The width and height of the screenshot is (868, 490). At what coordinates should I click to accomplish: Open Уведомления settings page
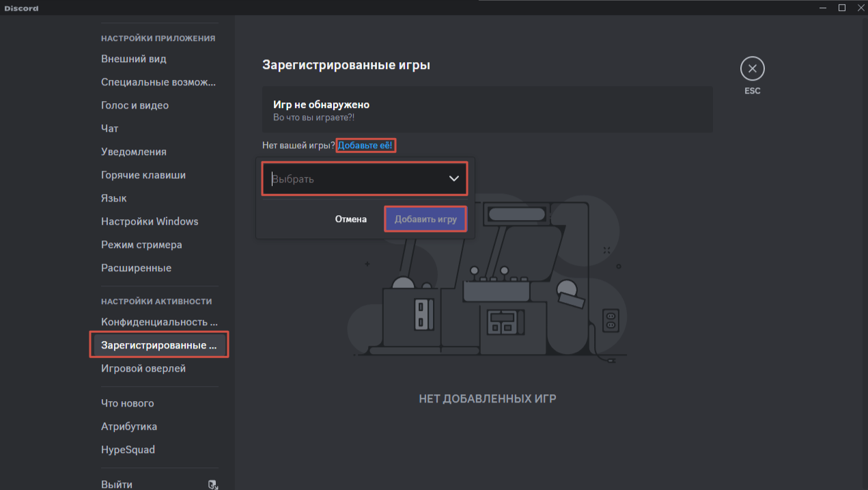point(134,152)
